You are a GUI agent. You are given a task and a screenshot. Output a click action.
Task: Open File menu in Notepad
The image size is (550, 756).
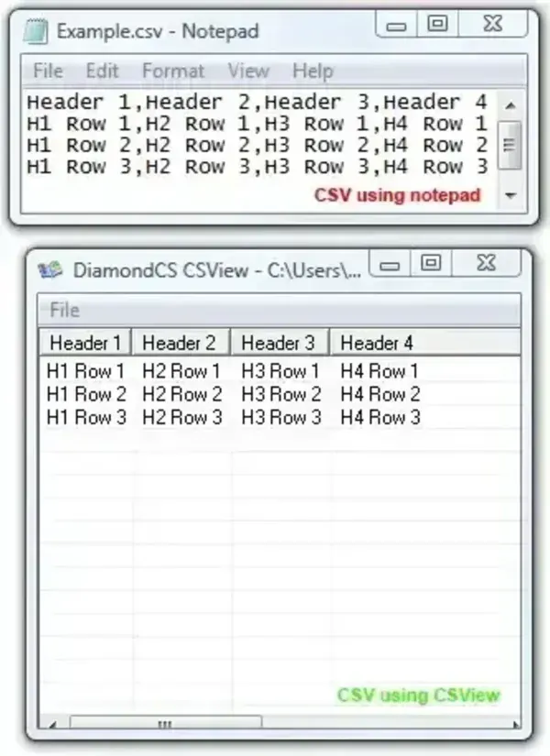point(48,71)
